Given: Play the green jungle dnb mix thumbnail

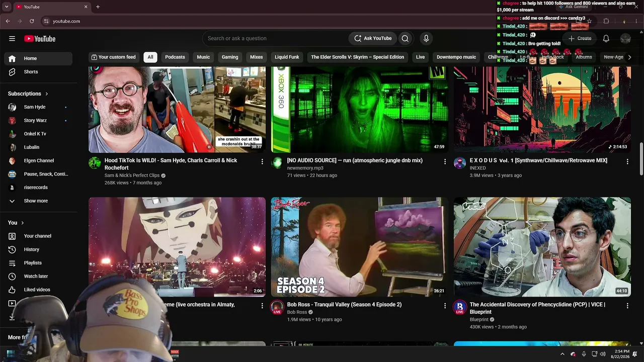Looking at the screenshot, I should [x=360, y=110].
